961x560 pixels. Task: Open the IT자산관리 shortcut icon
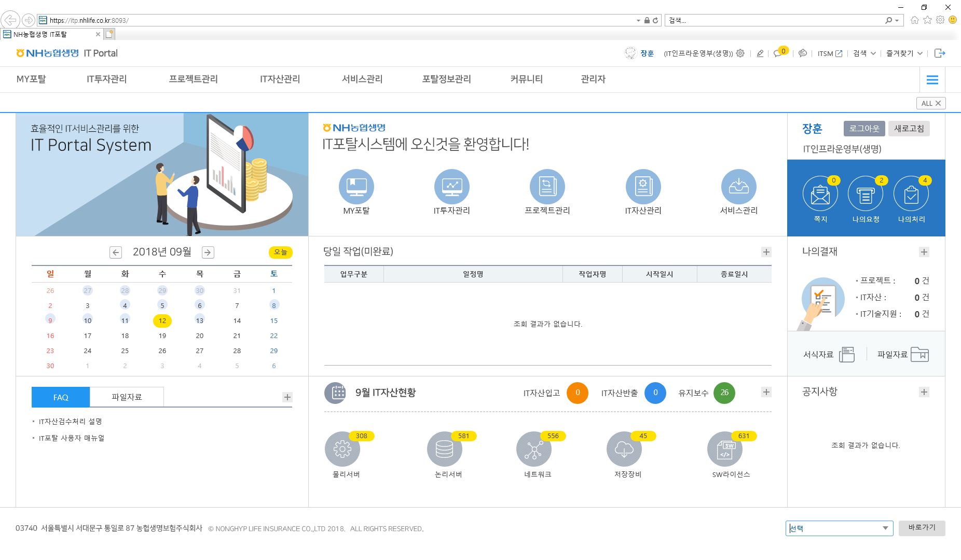[643, 187]
